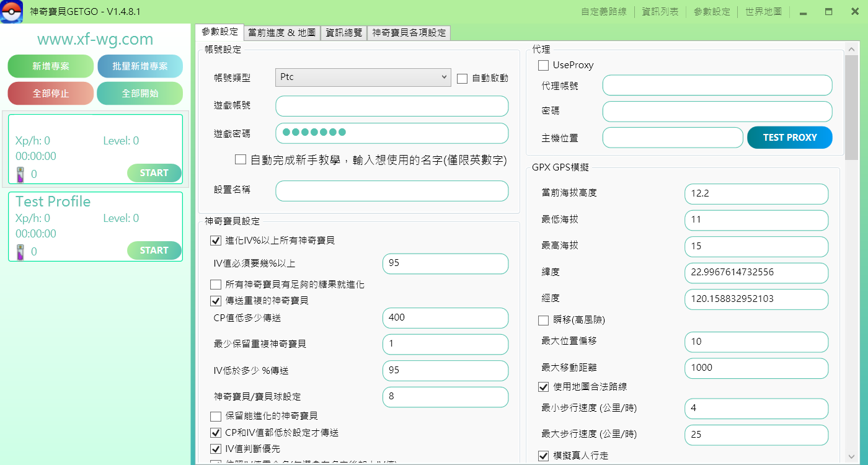Click the 最小步行速度 field
The width and height of the screenshot is (868, 465).
pos(756,409)
